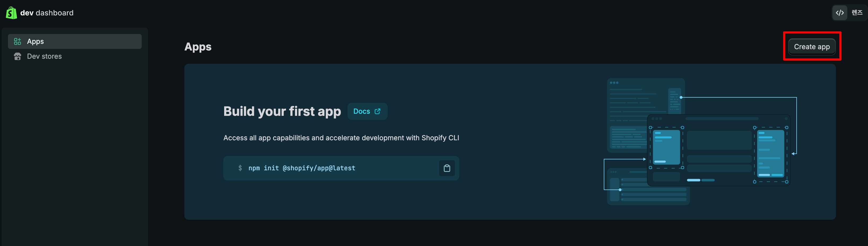Click the Shopify CLI description sentence
The width and height of the screenshot is (868, 246).
pyautogui.click(x=341, y=138)
